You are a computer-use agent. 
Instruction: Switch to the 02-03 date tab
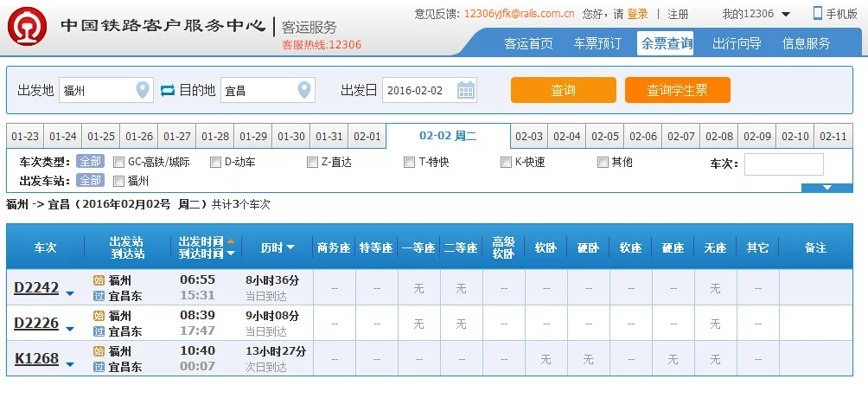[528, 137]
